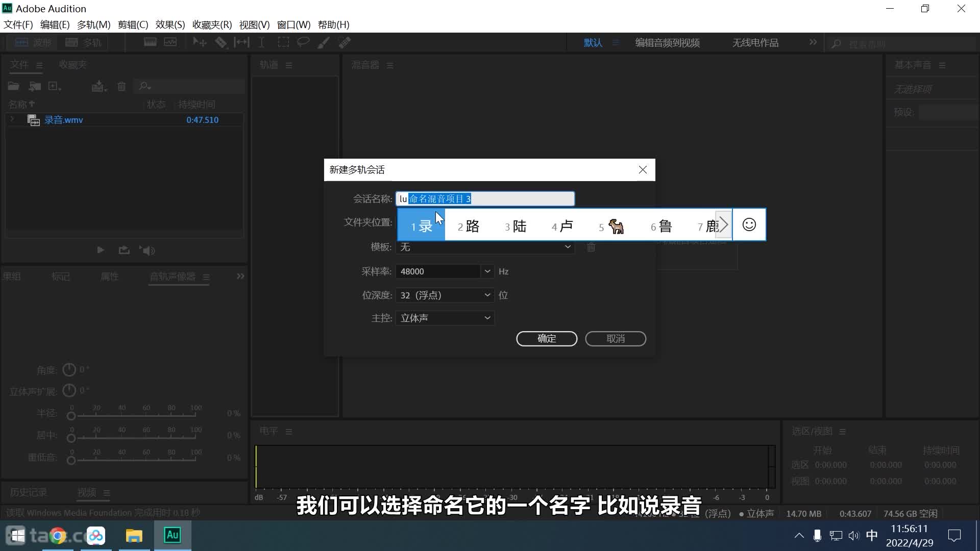Open the notification center
The image size is (980, 551).
(x=954, y=535)
